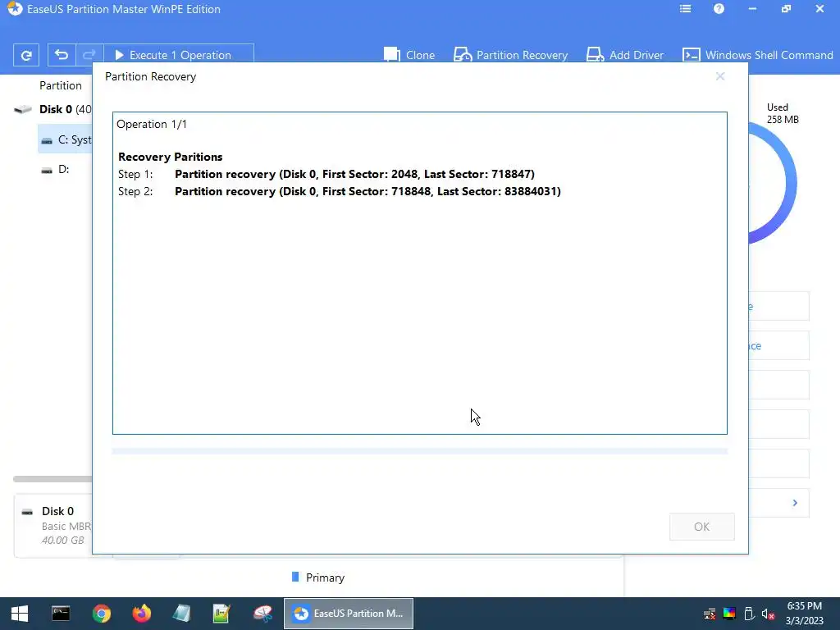Click the horizontal scrollbar under the partition list
Viewport: 840px width, 630px height.
coord(52,479)
